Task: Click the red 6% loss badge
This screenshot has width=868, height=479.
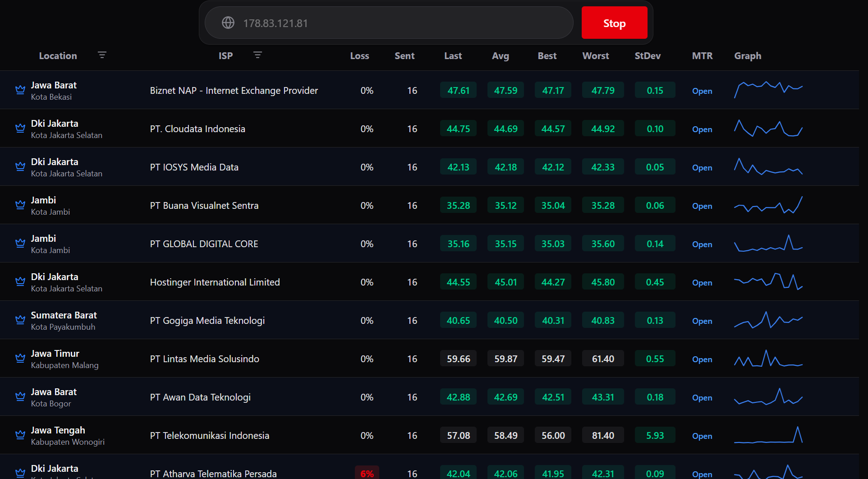Action: (367, 473)
